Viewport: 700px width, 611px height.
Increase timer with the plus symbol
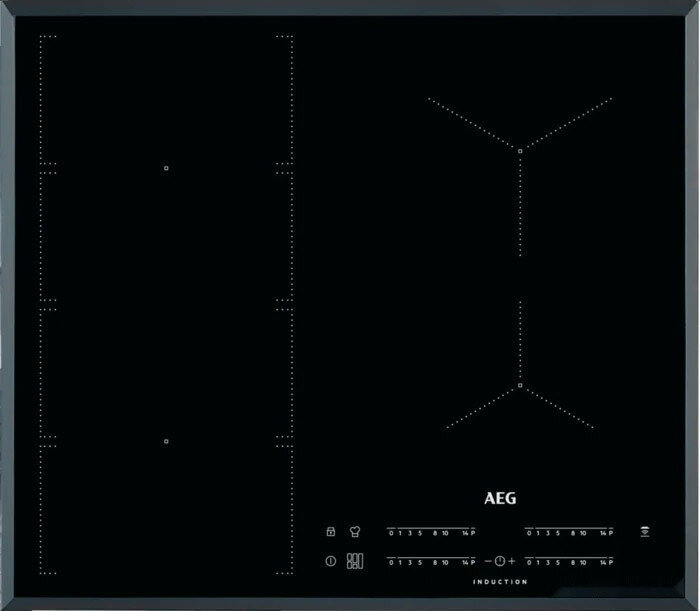coord(512,561)
